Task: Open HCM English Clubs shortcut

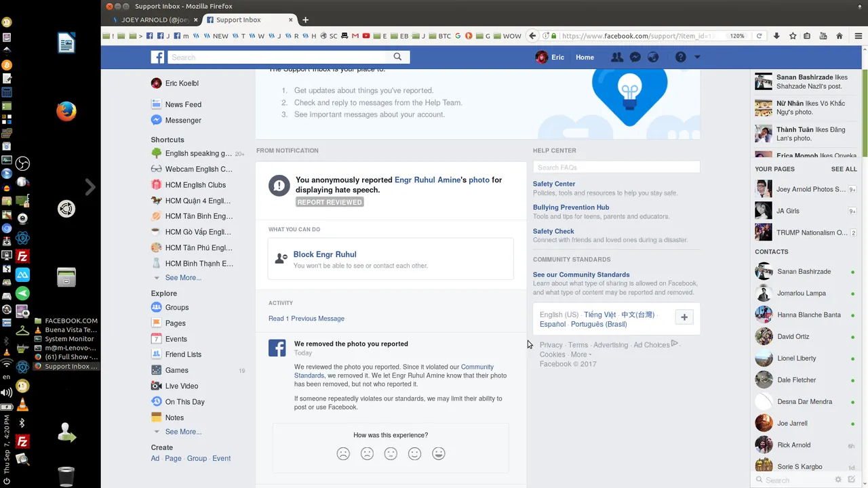Action: [195, 184]
